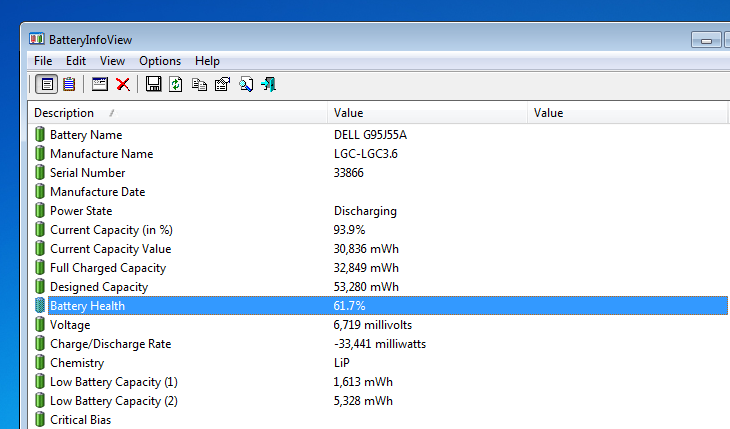
Task: Click battery icon beside Low Battery Capacity (1)
Action: click(40, 381)
